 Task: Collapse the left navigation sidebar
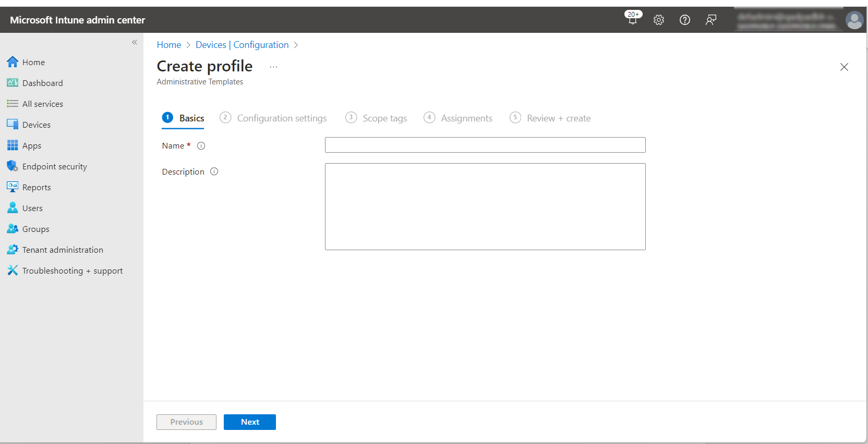pyautogui.click(x=135, y=42)
